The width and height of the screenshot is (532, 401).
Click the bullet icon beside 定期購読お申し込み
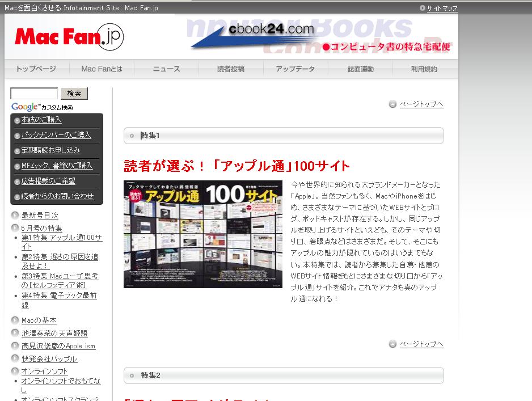pyautogui.click(x=17, y=151)
